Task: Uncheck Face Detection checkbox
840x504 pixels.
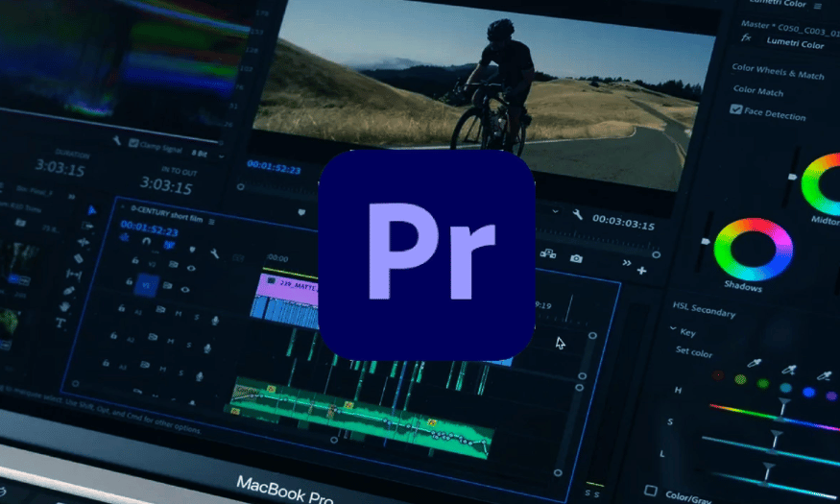Action: (735, 109)
